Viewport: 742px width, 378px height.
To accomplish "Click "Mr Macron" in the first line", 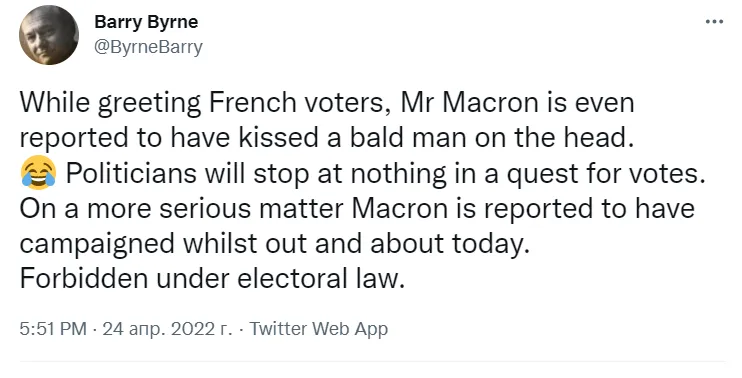I will click(x=469, y=103).
